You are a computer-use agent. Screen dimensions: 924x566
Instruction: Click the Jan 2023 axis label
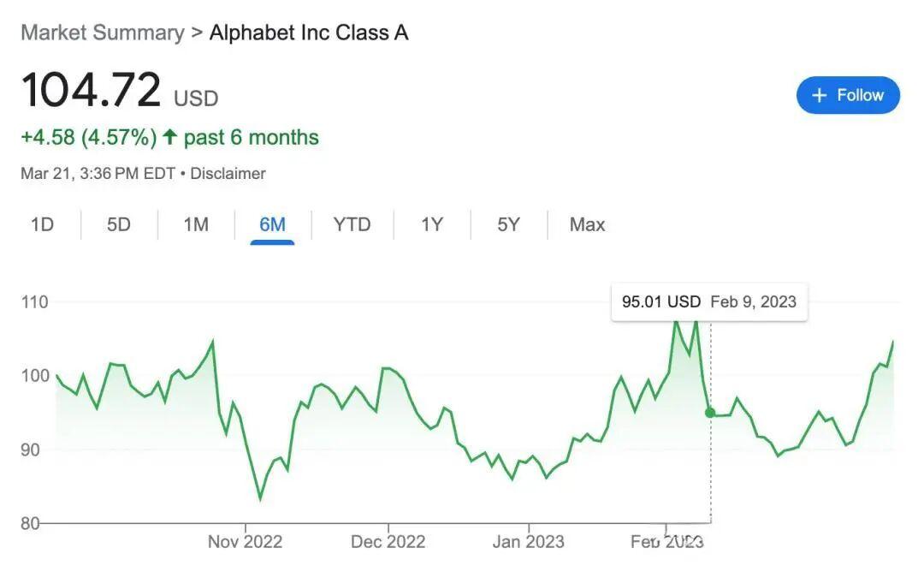tap(529, 542)
